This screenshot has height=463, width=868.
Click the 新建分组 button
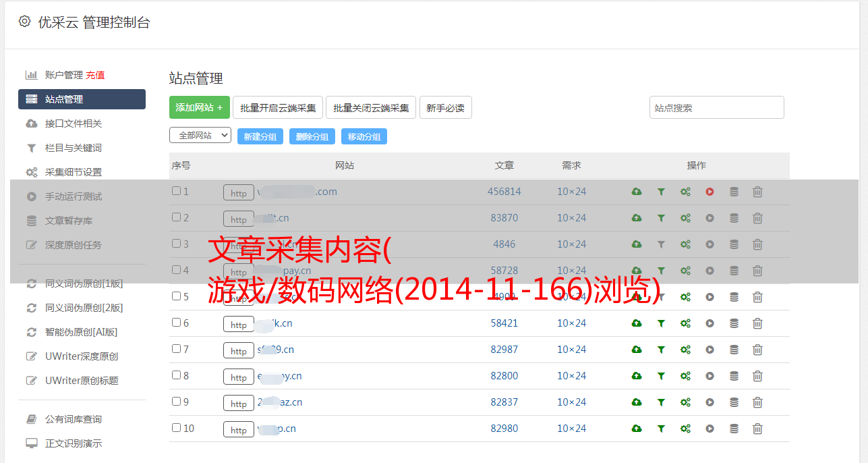(x=260, y=136)
